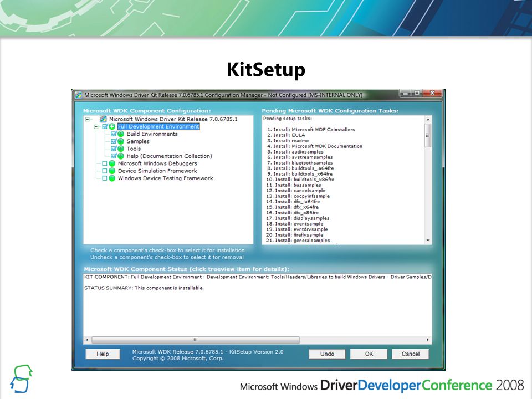Click Full Development Environment green status icon
The width and height of the screenshot is (532, 399).
point(112,126)
